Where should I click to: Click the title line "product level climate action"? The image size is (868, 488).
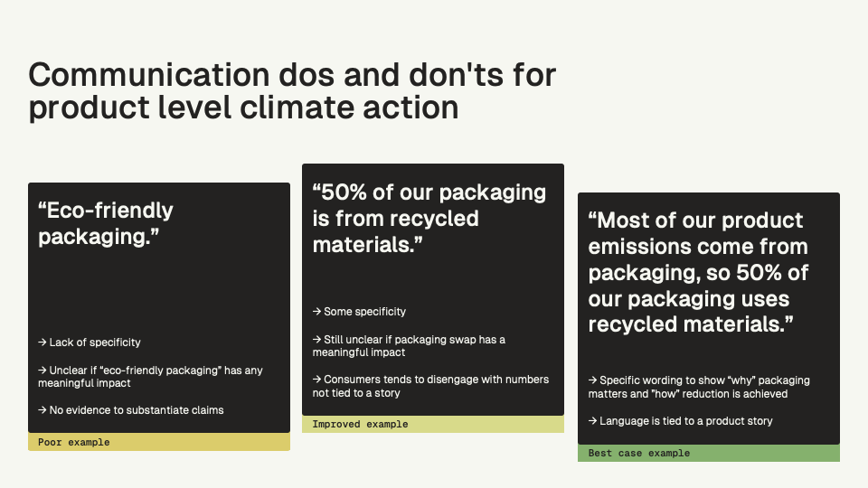243,108
